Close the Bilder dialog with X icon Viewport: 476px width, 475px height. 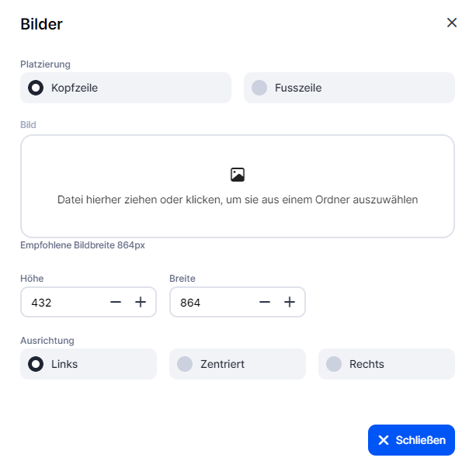coord(452,23)
